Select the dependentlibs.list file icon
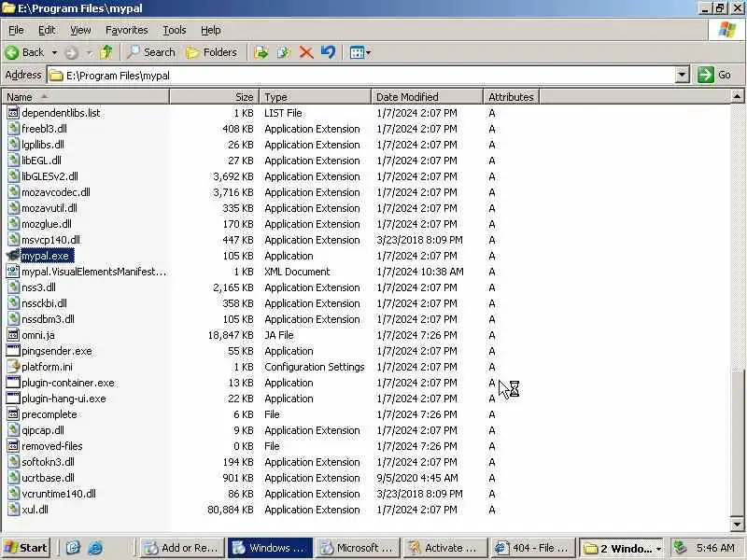 (x=13, y=113)
